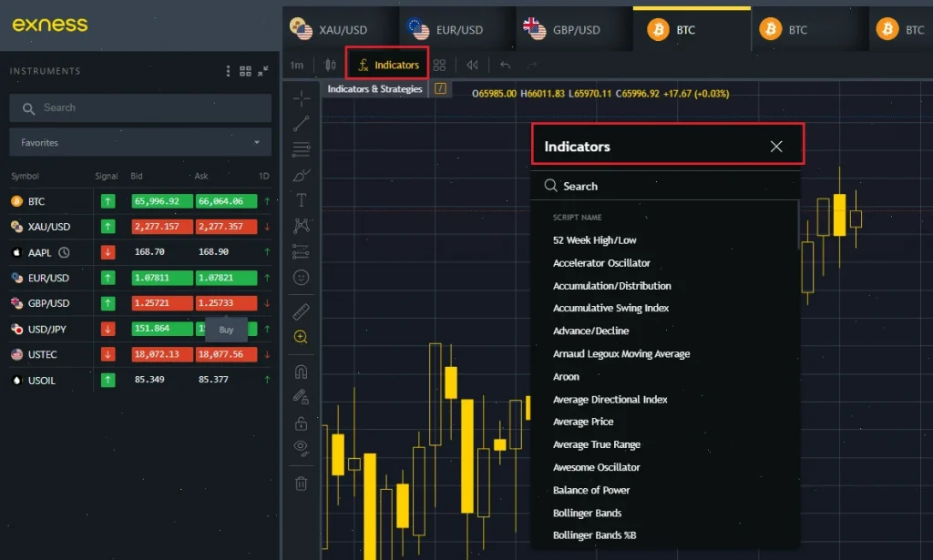Open the trend line drawing tool
Viewport: 933px width, 560px height.
coord(302,123)
